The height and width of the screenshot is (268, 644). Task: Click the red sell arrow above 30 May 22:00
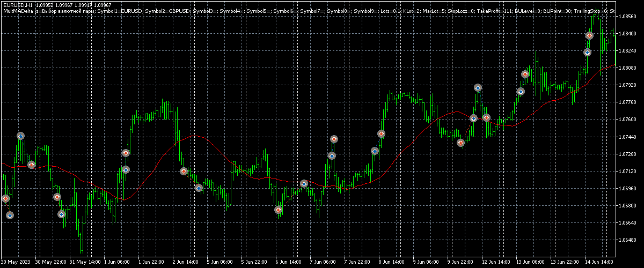click(57, 197)
